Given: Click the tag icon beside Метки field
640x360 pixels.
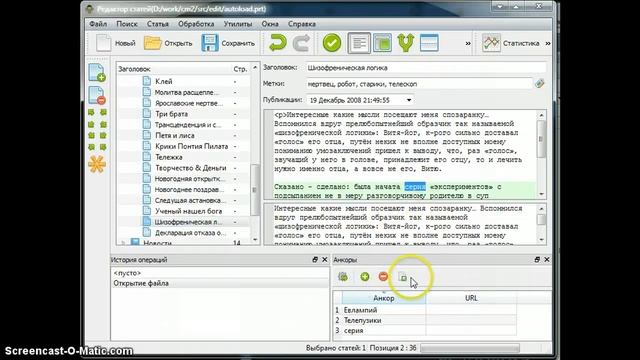Looking at the screenshot, I should [540, 84].
